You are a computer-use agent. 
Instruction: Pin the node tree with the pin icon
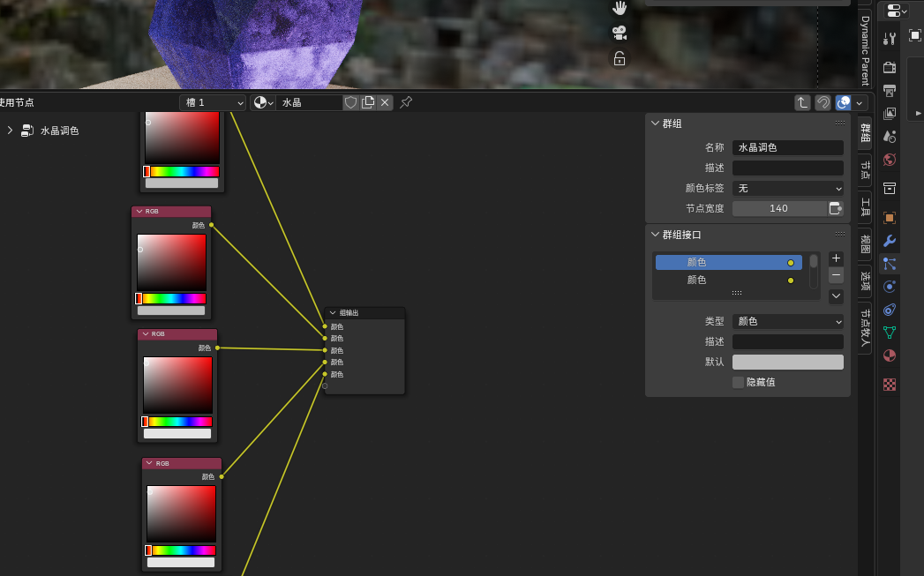click(406, 102)
